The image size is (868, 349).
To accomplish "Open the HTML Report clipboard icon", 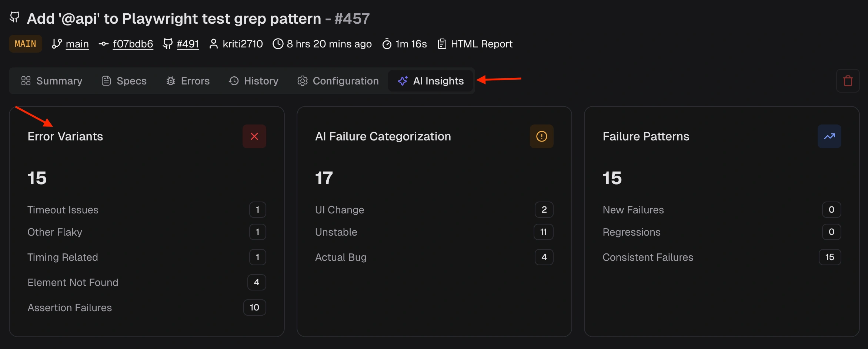I will (x=442, y=44).
